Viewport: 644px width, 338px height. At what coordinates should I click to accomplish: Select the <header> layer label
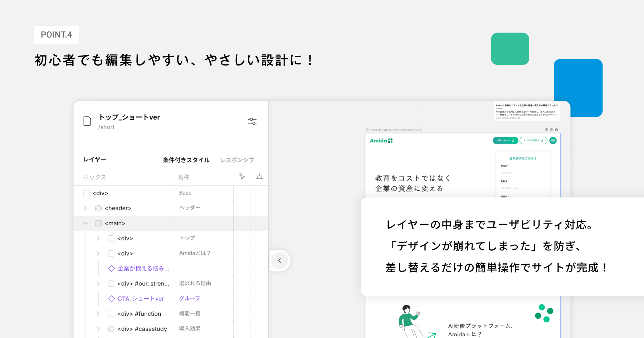click(x=118, y=208)
